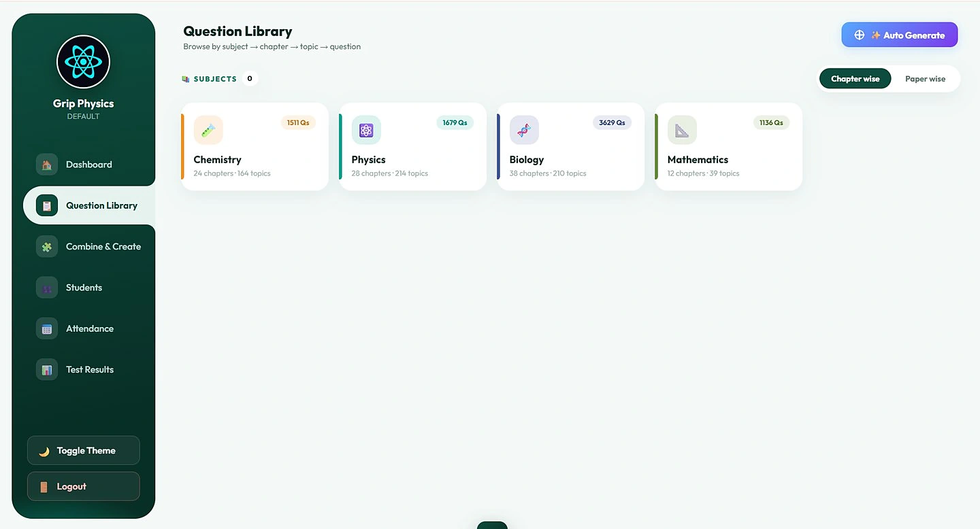The image size is (980, 529).
Task: Toggle the theme with Toggle Theme button
Action: [83, 451]
